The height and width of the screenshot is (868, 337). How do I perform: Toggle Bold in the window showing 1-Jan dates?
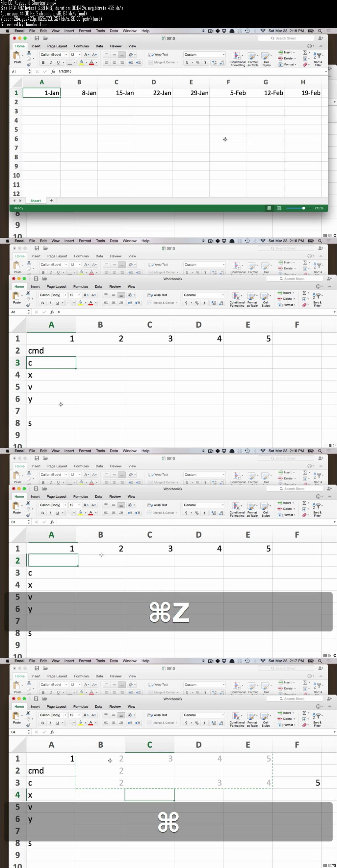43,63
